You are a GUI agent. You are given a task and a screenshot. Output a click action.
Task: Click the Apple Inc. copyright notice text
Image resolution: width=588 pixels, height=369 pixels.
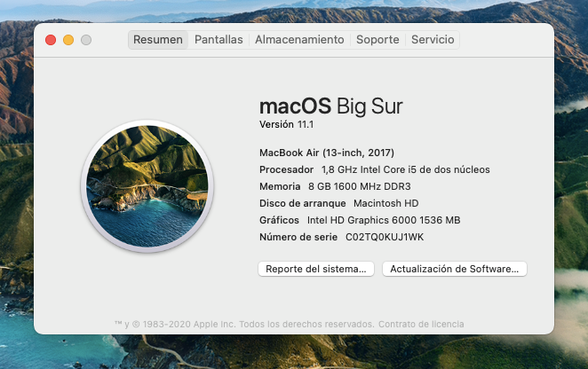(x=244, y=324)
